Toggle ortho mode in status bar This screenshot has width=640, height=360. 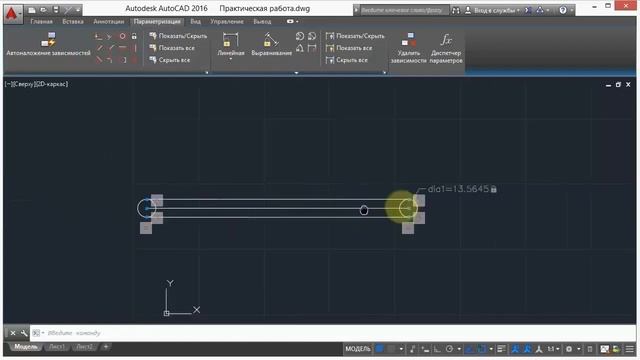437,349
